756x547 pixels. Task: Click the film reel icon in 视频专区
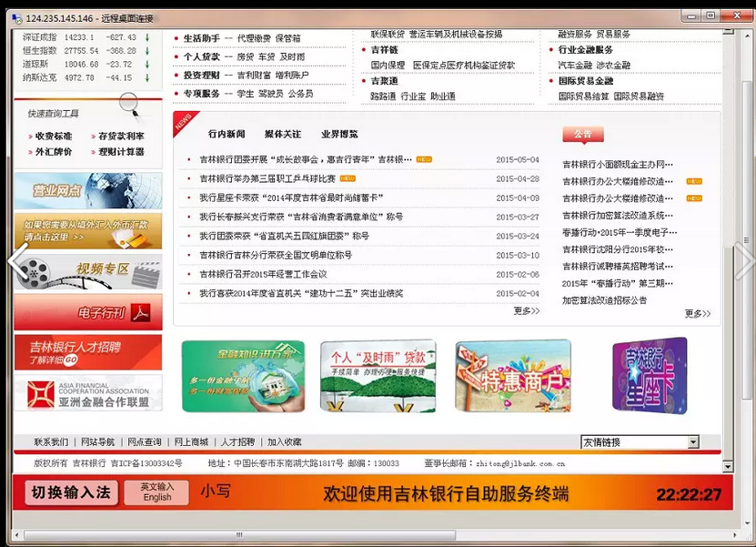[x=34, y=272]
